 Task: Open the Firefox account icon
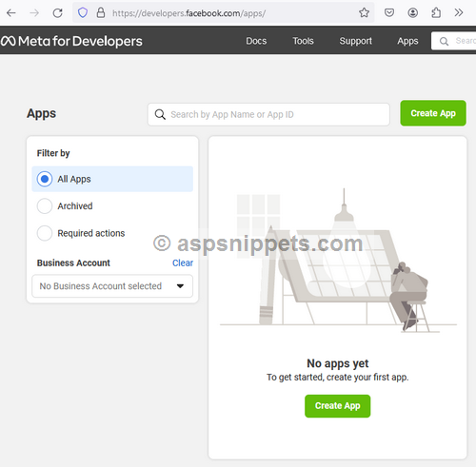[x=412, y=12]
